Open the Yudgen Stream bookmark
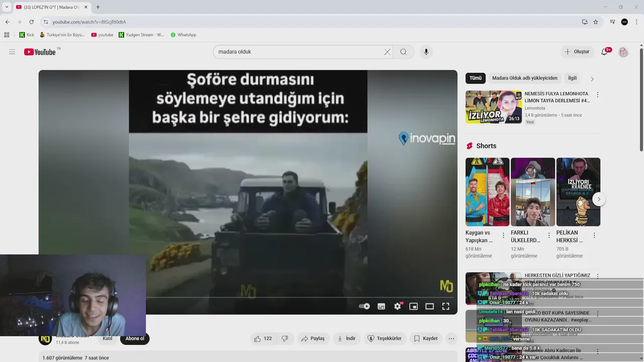 141,35
